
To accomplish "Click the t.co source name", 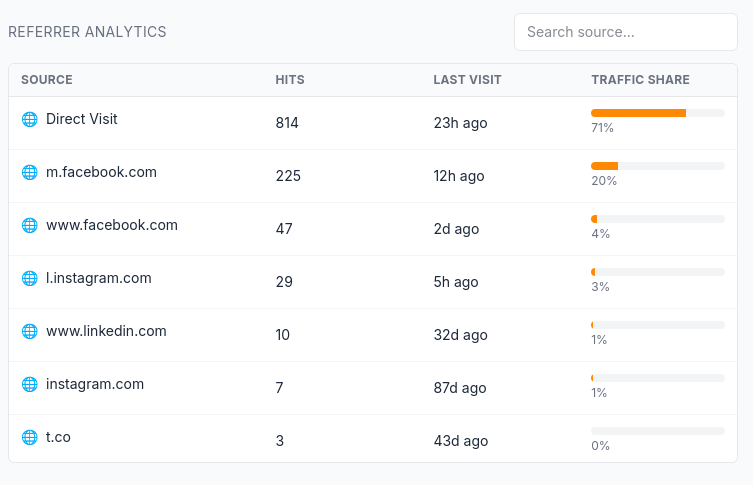I will [58, 437].
